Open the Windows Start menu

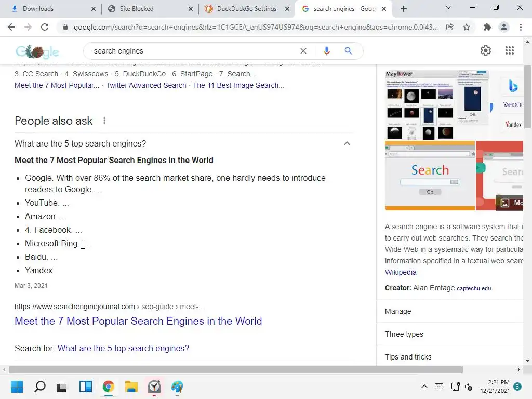(x=17, y=387)
